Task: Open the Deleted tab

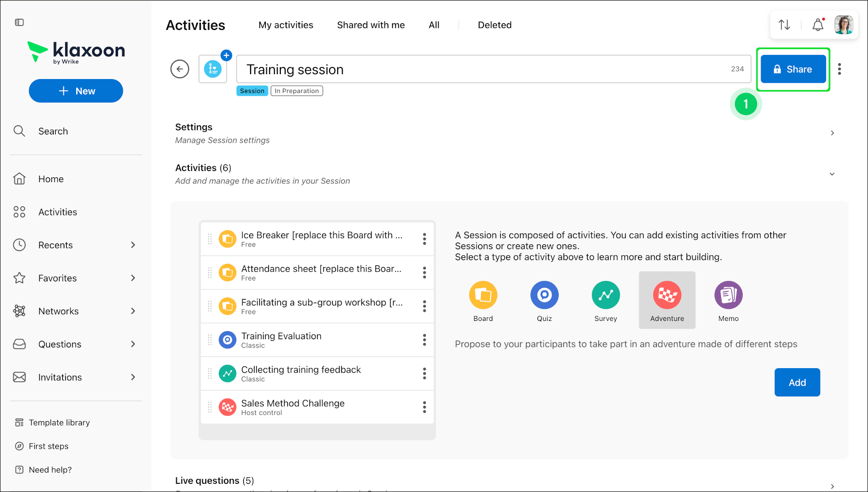Action: 495,25
